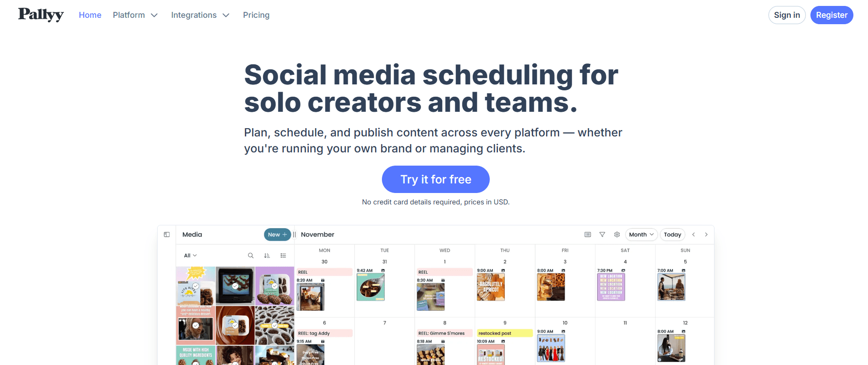Go to previous month arrow
The width and height of the screenshot is (868, 365).
coord(693,235)
